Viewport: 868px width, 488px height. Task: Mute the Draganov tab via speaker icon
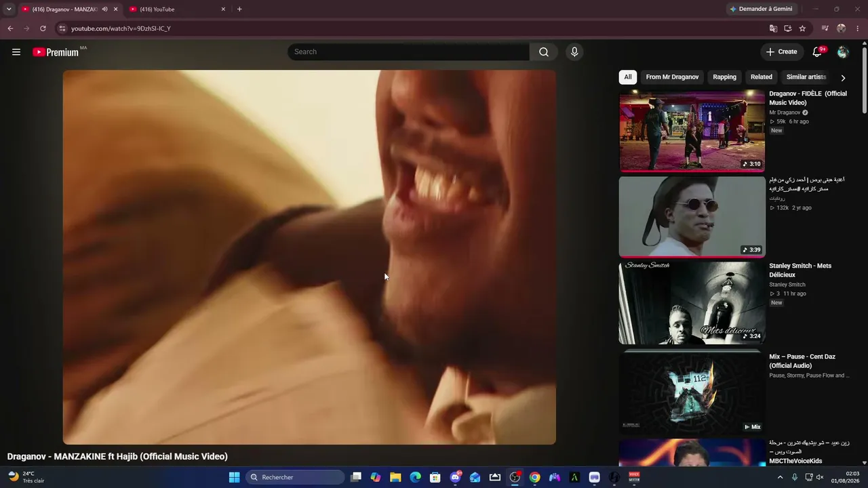[x=104, y=9]
